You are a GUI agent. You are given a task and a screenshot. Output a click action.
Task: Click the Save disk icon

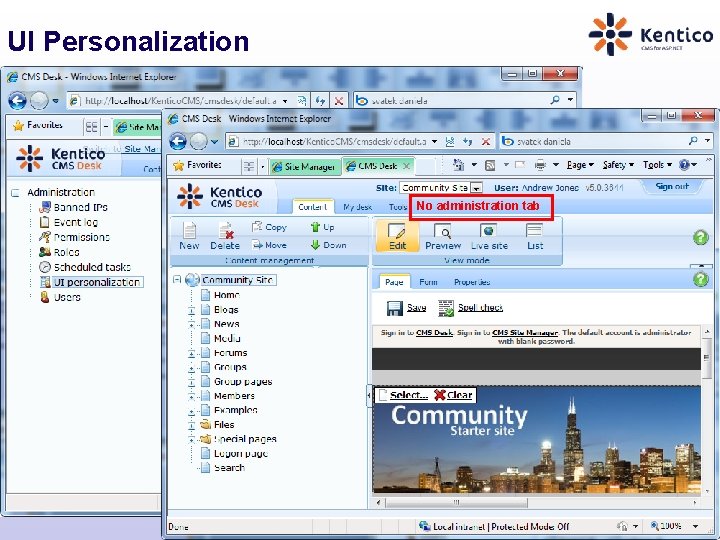[394, 308]
